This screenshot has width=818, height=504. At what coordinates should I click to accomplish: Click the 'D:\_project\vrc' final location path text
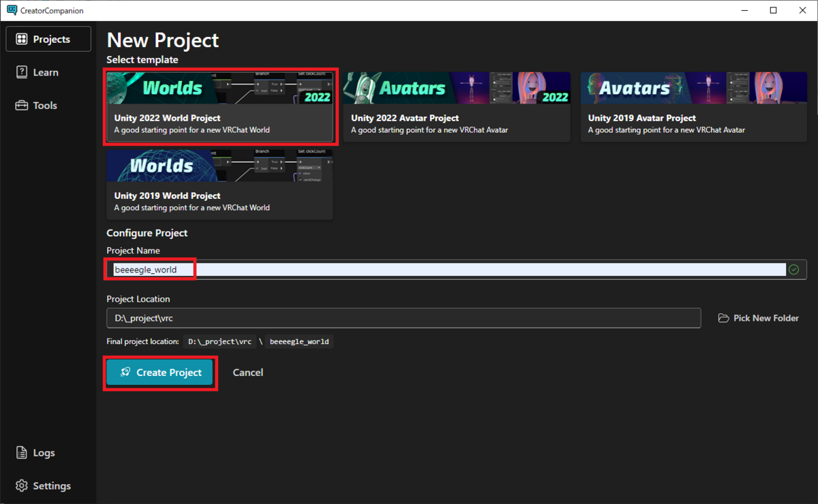coord(220,341)
